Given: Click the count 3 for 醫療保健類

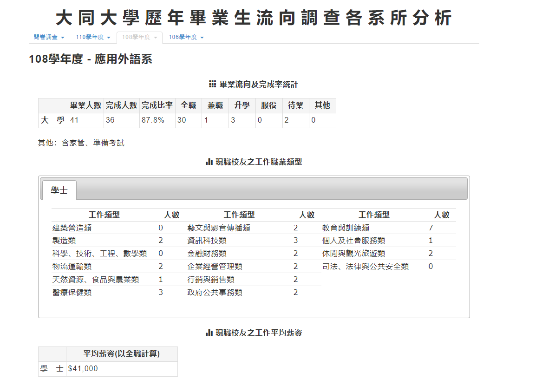Looking at the screenshot, I should point(161,293).
